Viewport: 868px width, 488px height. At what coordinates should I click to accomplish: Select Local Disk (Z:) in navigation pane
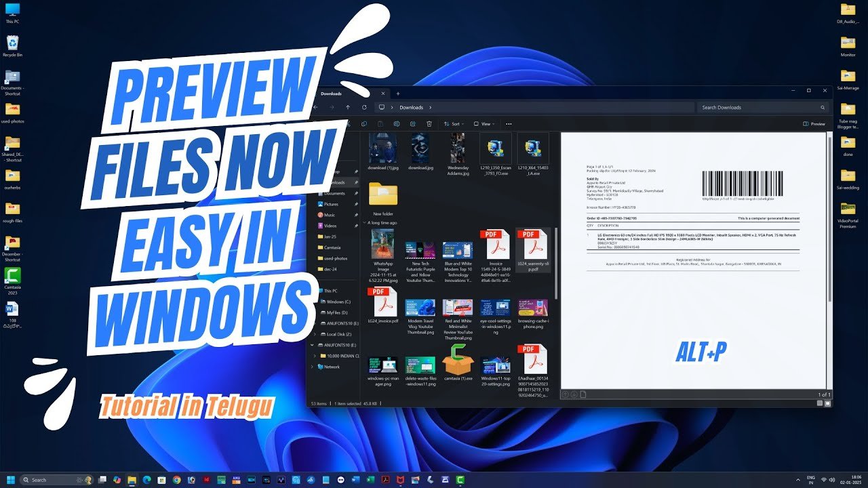point(335,334)
